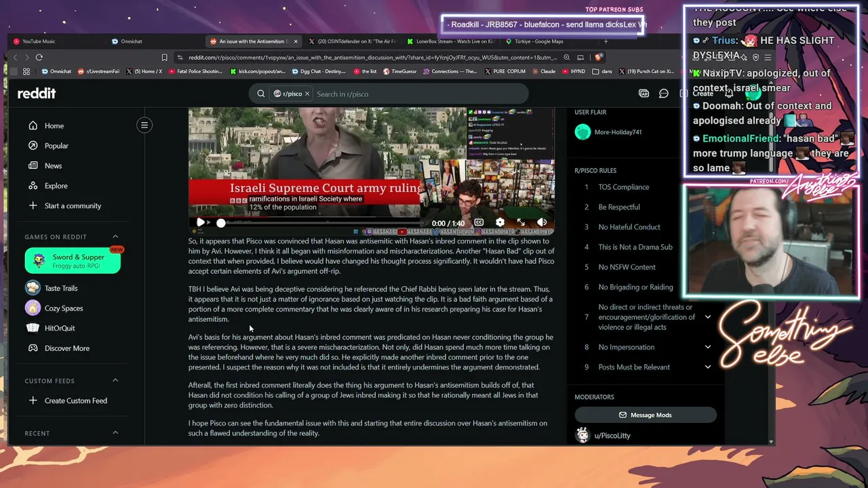This screenshot has height=488, width=868.
Task: Open Reddit chat icon
Action: [x=664, y=94]
